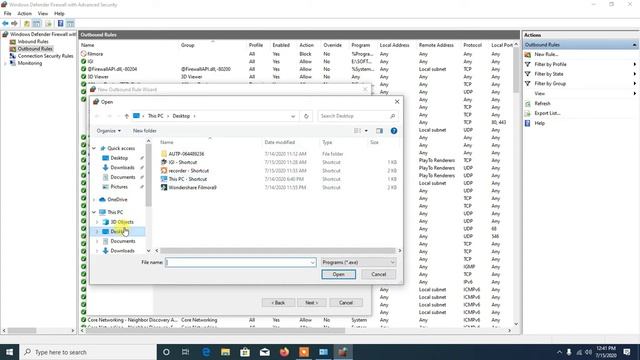Select Wondershare Filmora9 shortcut
Viewport: 640px width, 360px height.
192,187
